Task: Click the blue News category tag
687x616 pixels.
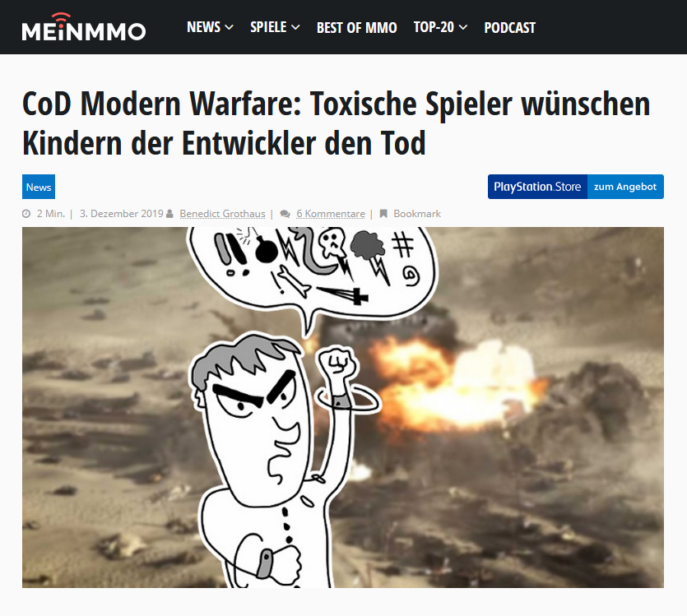Action: coord(39,187)
